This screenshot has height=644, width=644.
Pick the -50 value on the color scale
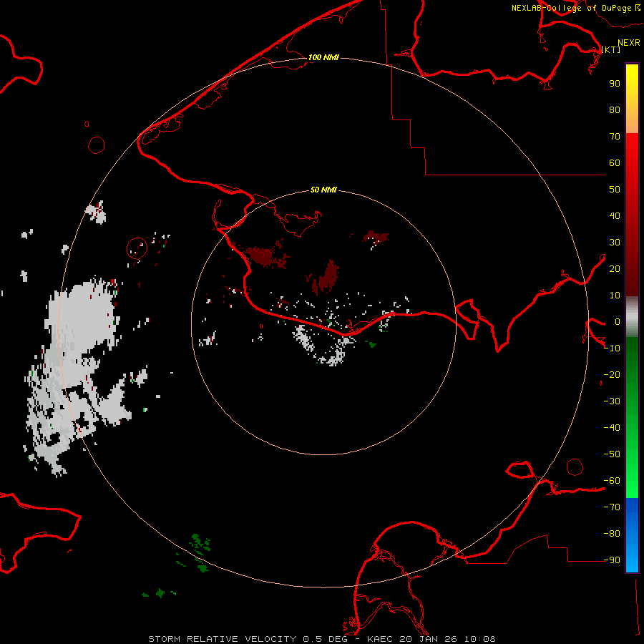tap(612, 454)
